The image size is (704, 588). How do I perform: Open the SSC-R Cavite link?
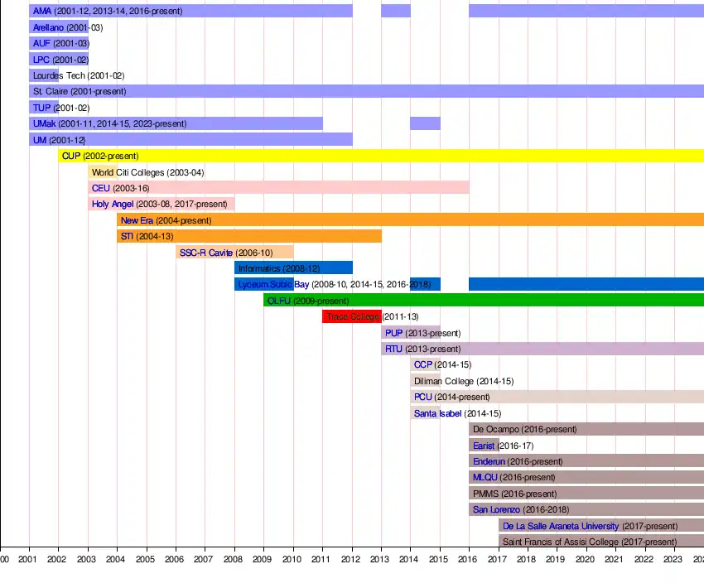[206, 253]
